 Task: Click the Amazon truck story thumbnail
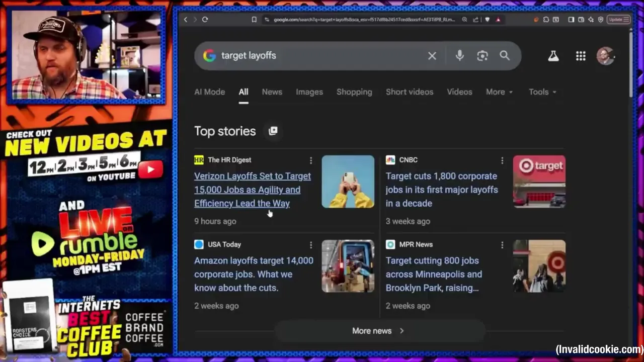point(348,266)
